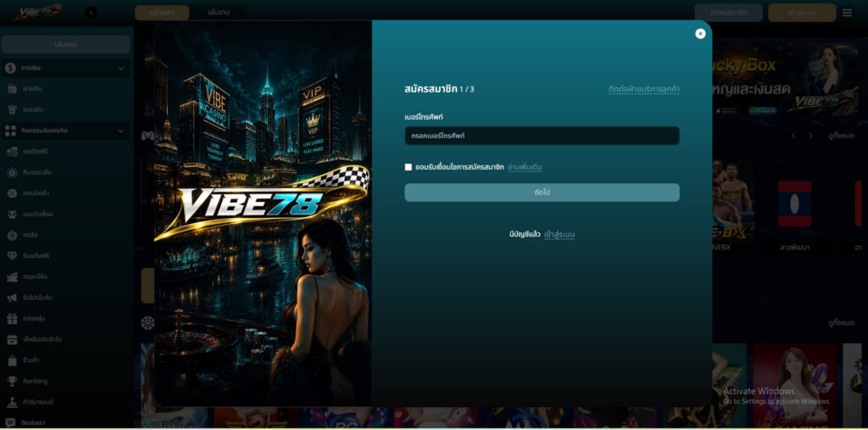Click lower 'ดูทั้งหมด' view all link
This screenshot has width=868, height=430.
(x=842, y=323)
